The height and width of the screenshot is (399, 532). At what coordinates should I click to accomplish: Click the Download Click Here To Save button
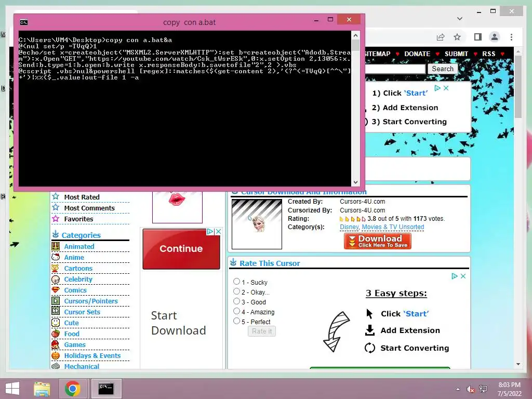[378, 241]
